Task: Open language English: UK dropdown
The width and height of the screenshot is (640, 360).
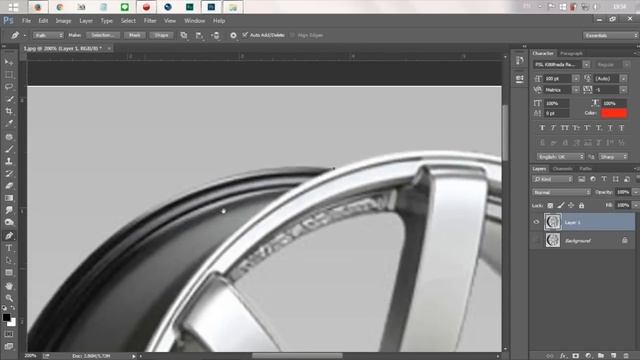Action: point(560,157)
